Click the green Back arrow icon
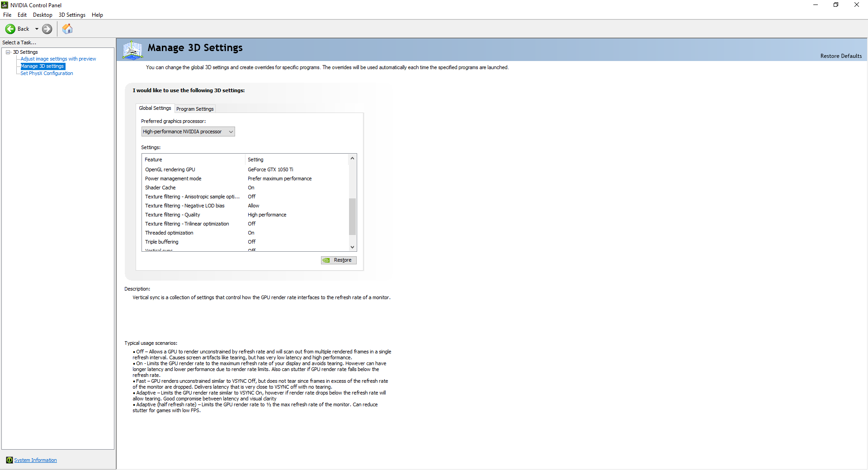The image size is (868, 470). (x=10, y=29)
